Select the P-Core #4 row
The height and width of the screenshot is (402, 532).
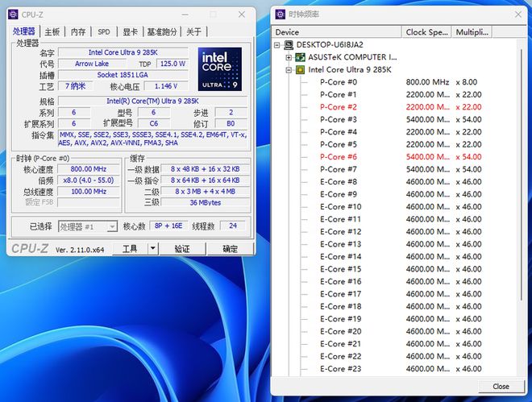coord(401,132)
